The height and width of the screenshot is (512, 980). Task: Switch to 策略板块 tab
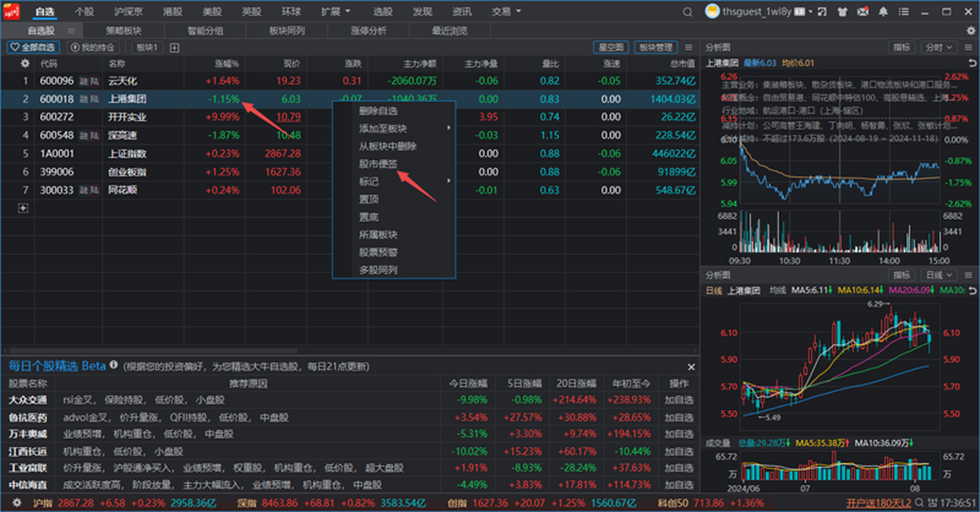(x=123, y=30)
